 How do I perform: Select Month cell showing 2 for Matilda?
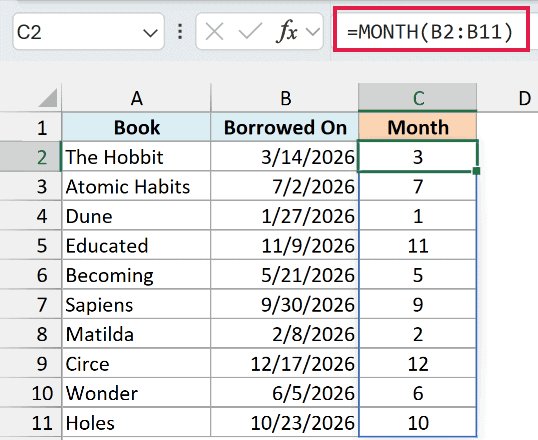[418, 334]
